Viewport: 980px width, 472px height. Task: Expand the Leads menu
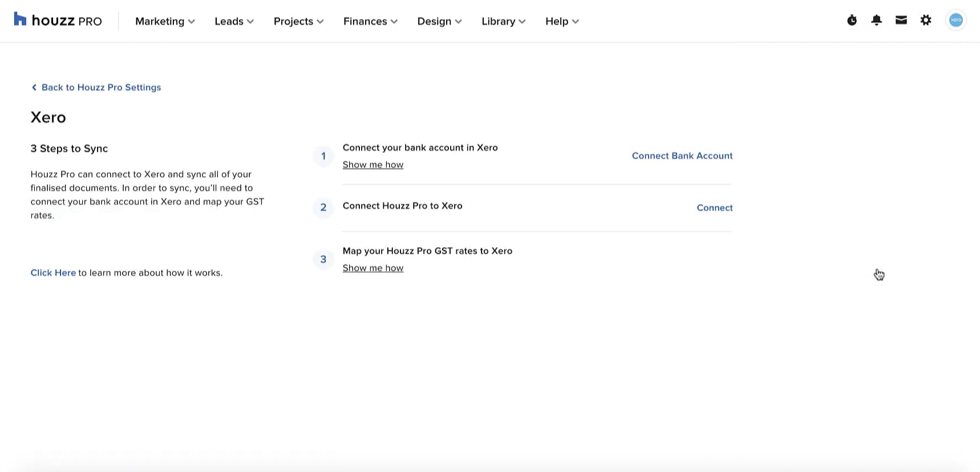(x=234, y=21)
